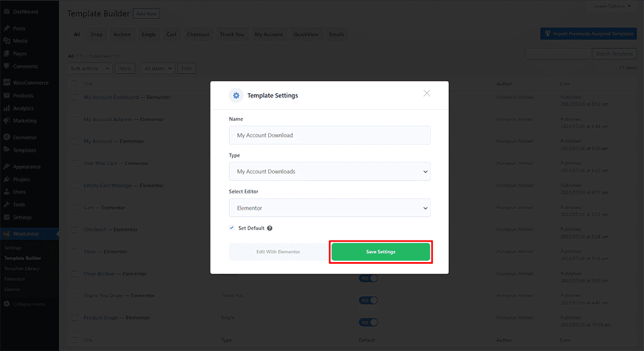The height and width of the screenshot is (351, 644).
Task: Open the Analytics sidebar item
Action: 23,108
